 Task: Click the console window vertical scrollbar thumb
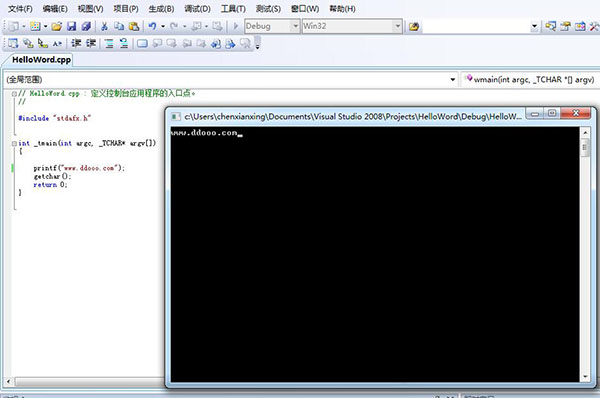coord(585,147)
